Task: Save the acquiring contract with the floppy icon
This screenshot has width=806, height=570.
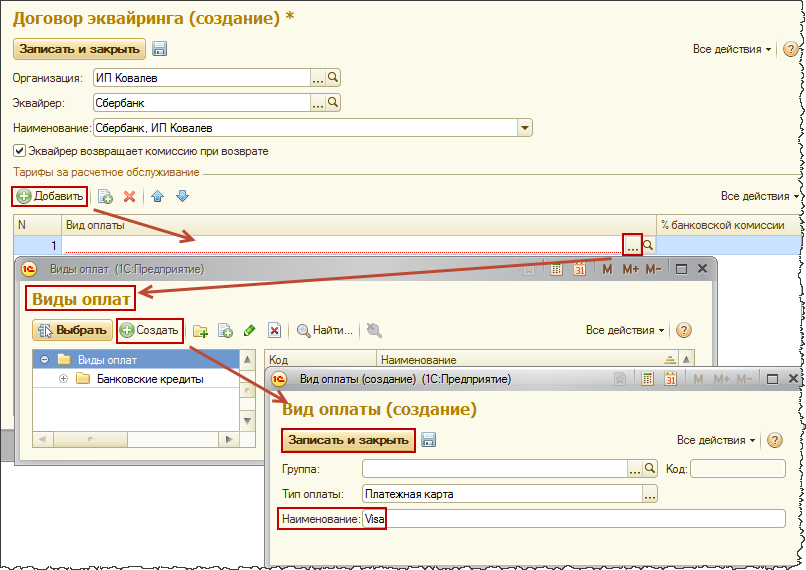Action: 159,49
